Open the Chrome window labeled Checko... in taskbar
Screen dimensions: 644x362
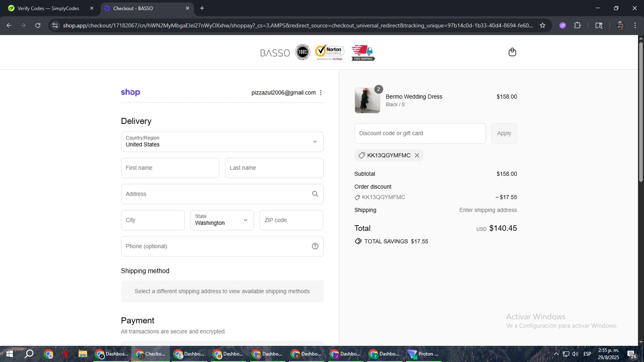click(151, 354)
